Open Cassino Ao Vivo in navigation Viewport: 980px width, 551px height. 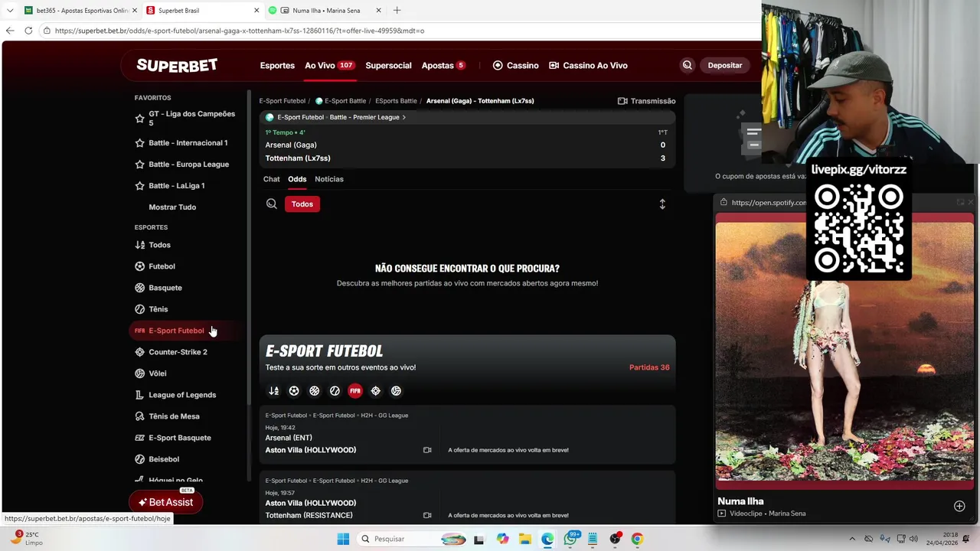coord(588,66)
